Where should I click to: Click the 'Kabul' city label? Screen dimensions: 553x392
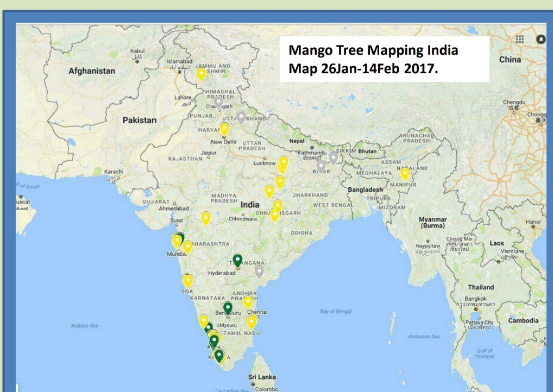coord(137,51)
